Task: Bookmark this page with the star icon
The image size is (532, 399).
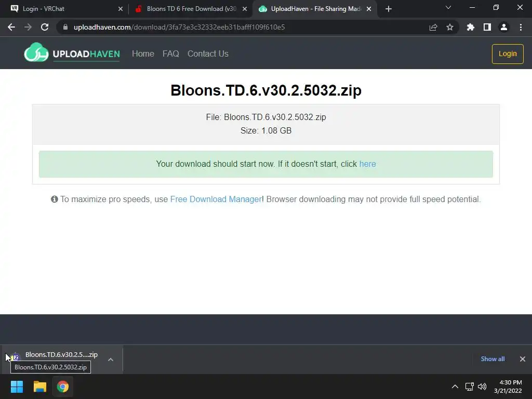Action: click(x=450, y=27)
